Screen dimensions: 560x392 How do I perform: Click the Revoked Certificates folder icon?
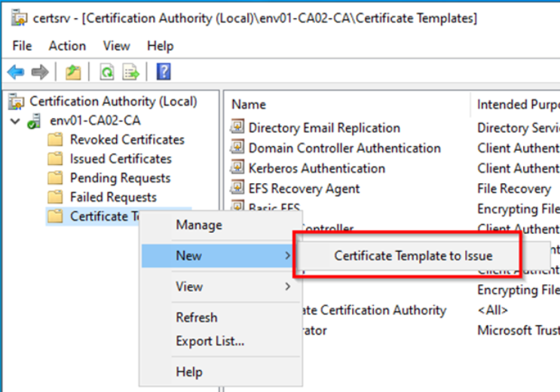pyautogui.click(x=55, y=139)
